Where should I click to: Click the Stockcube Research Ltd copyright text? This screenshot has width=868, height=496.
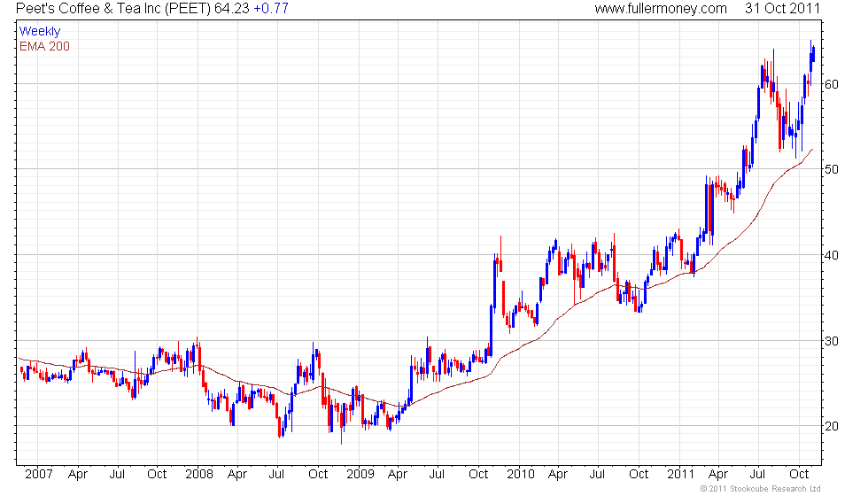tap(760, 489)
